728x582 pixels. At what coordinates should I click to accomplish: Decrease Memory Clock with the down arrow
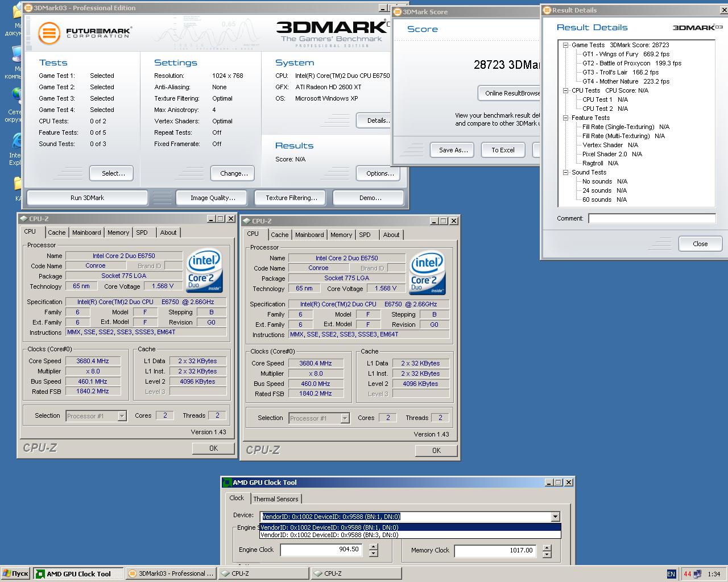pos(547,555)
